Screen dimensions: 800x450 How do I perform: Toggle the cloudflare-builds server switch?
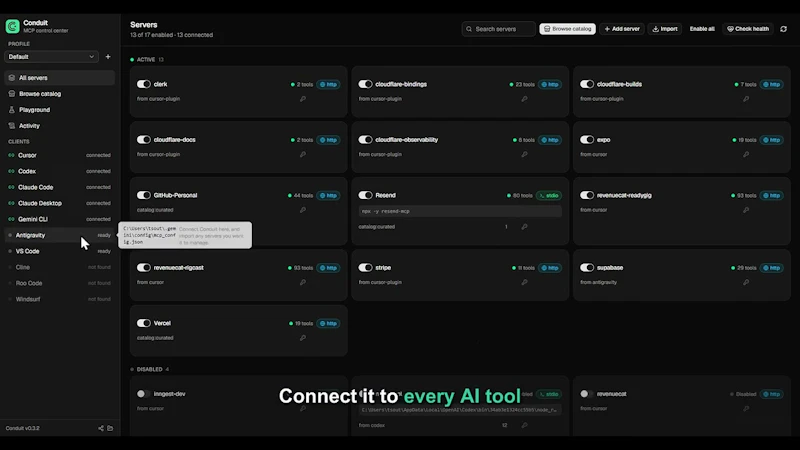tap(587, 84)
